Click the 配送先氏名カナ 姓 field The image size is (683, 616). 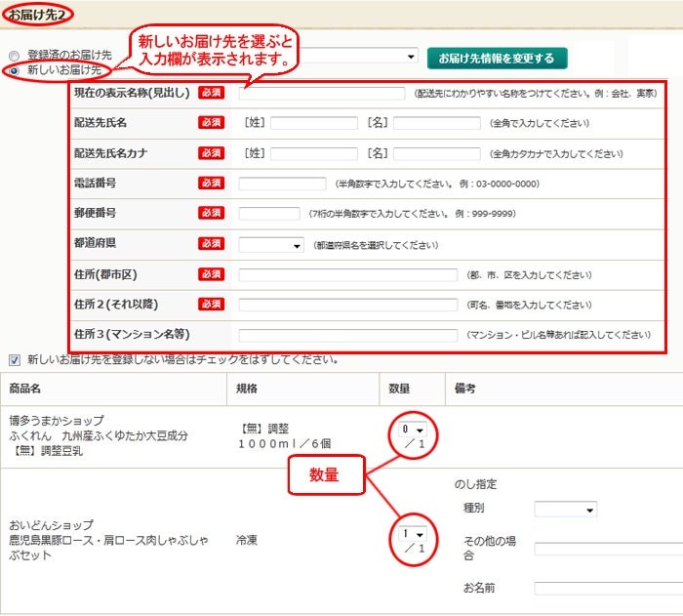pos(313,154)
